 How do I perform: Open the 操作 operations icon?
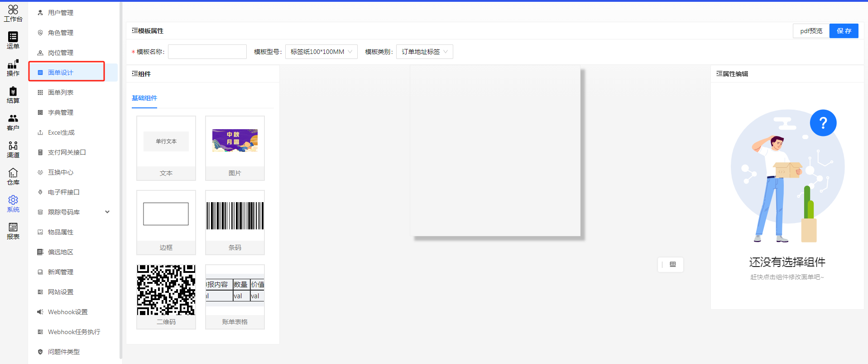pyautogui.click(x=13, y=68)
